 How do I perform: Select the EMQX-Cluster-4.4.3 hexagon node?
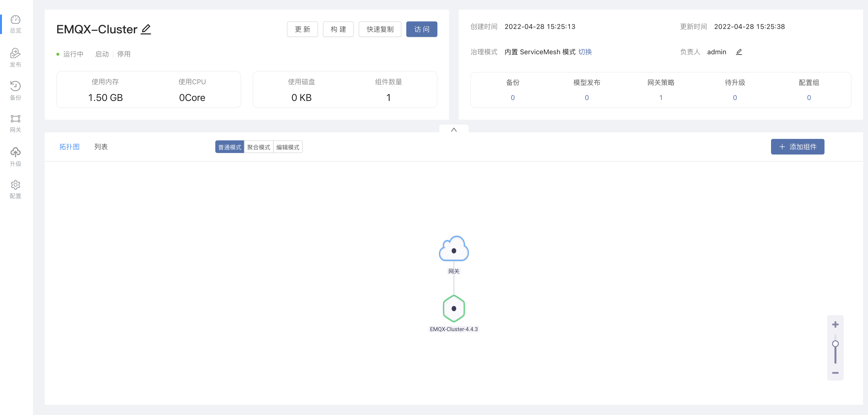[x=454, y=308]
